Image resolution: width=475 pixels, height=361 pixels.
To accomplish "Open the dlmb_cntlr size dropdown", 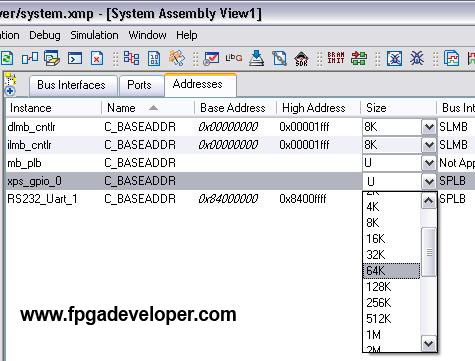I will pyautogui.click(x=429, y=127).
